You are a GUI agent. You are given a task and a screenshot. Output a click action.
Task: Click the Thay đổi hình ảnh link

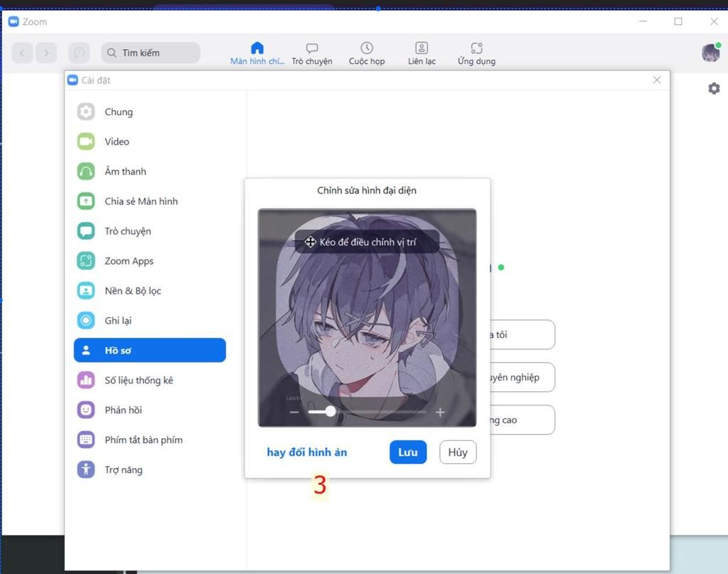[307, 452]
